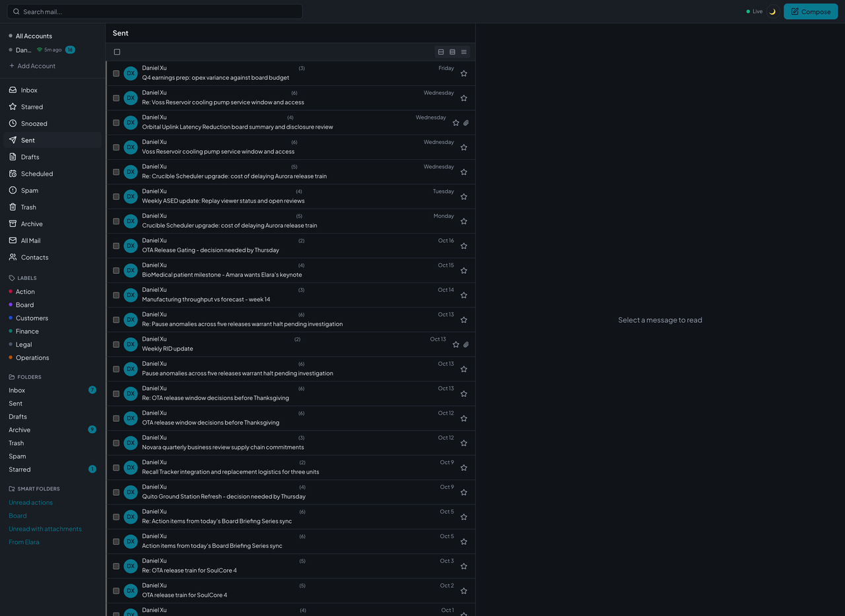Click the green sync icon beside the Dan account

click(40, 50)
